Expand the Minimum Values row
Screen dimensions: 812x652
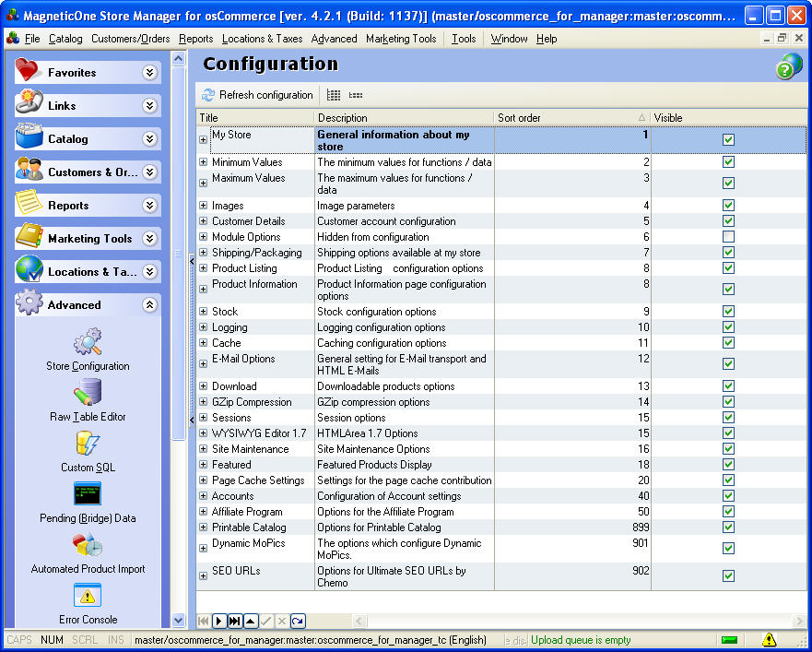[204, 162]
